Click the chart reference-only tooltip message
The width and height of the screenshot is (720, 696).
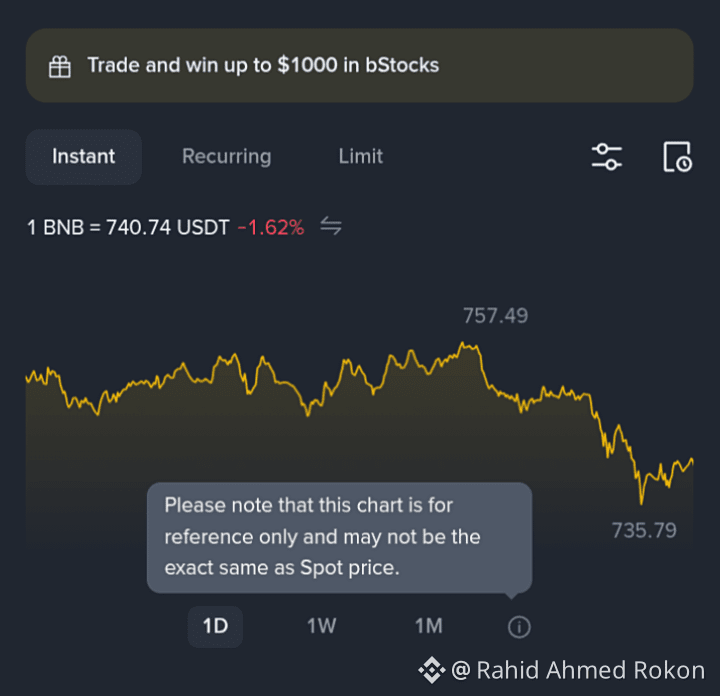point(339,537)
